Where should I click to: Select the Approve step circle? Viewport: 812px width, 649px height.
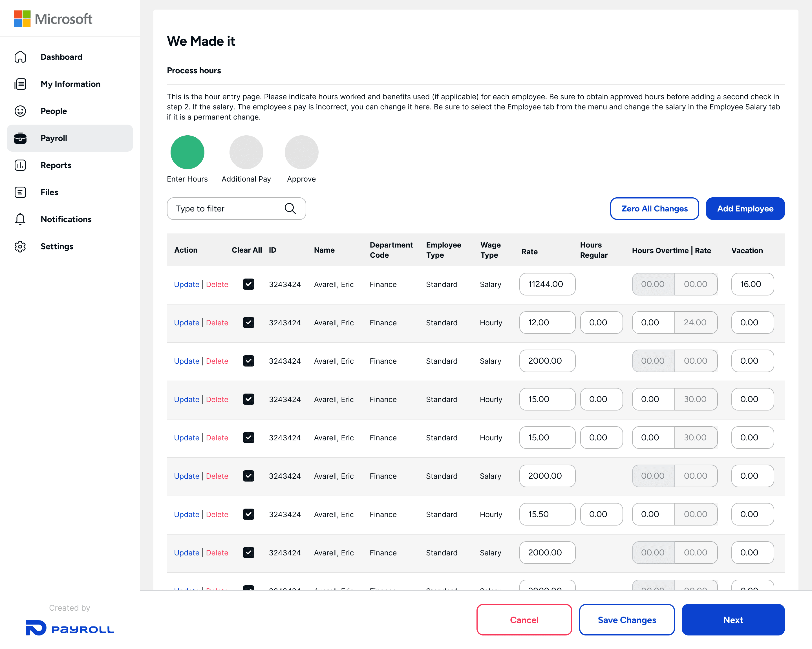tap(301, 152)
